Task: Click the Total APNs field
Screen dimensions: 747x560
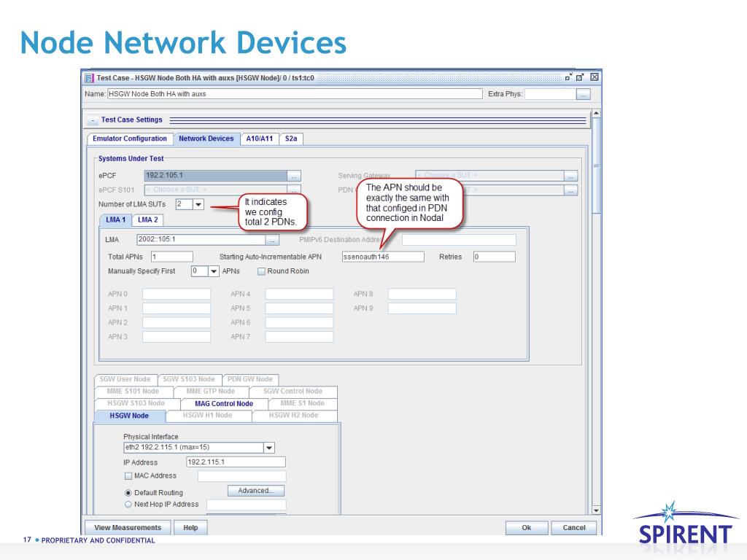Action: click(172, 257)
